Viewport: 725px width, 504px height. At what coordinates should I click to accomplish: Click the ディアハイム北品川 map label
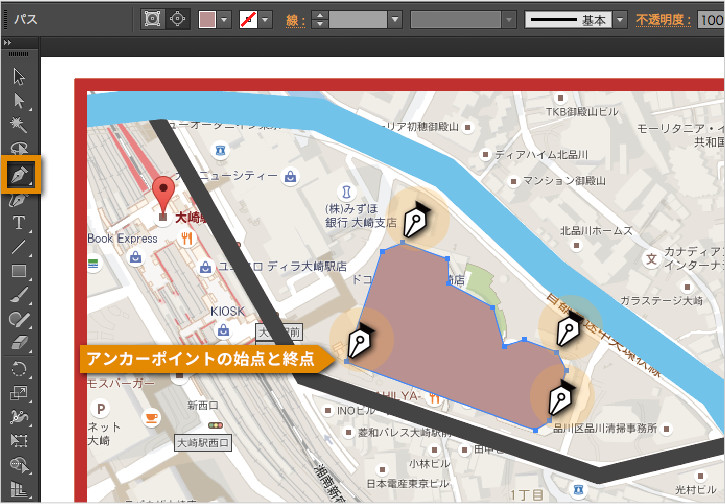[x=541, y=154]
